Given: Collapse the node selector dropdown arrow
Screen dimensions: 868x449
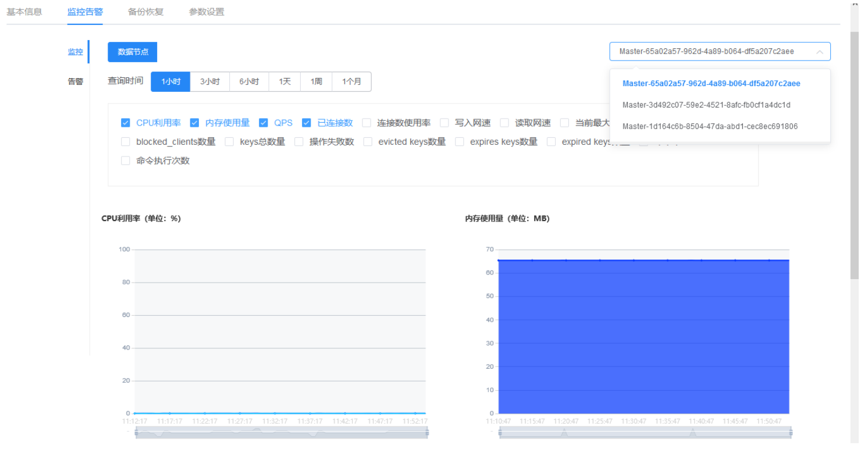Looking at the screenshot, I should click(820, 52).
